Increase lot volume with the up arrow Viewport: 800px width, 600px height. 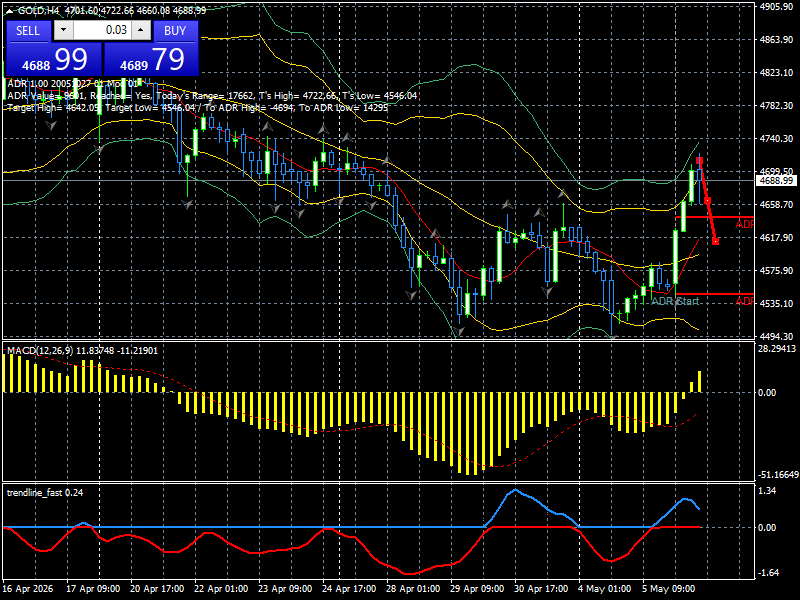141,30
